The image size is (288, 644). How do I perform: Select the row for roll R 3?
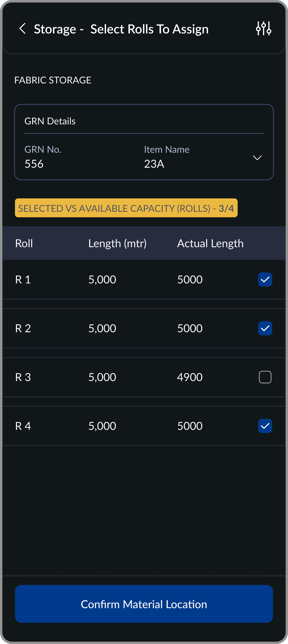100,377
